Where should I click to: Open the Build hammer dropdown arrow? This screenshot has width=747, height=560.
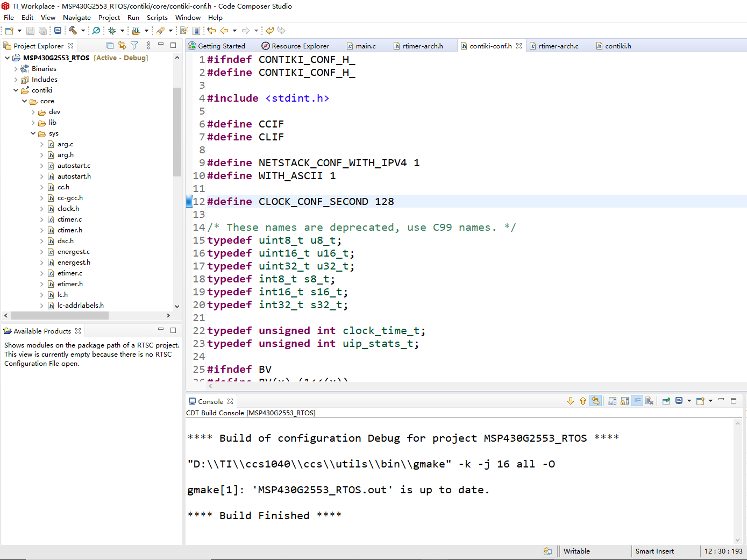[x=83, y=31]
